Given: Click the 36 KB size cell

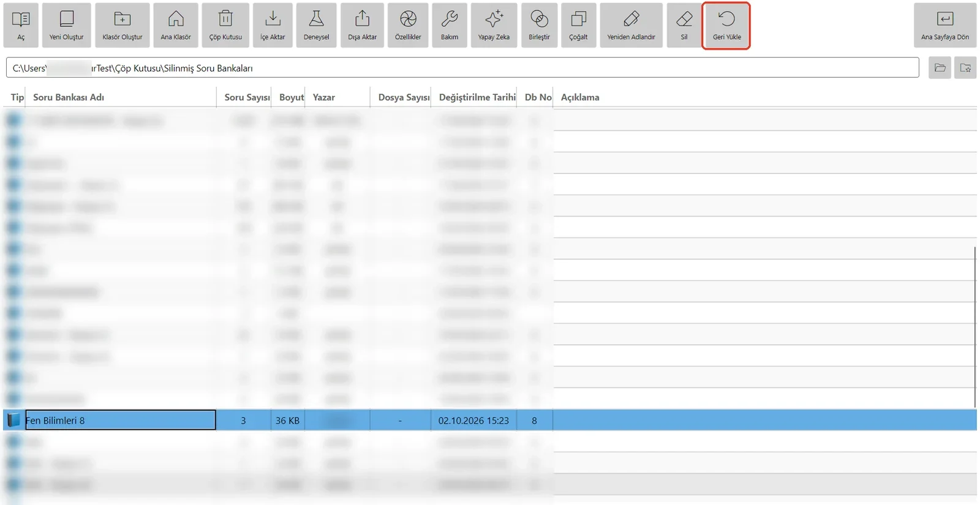Looking at the screenshot, I should (x=287, y=421).
